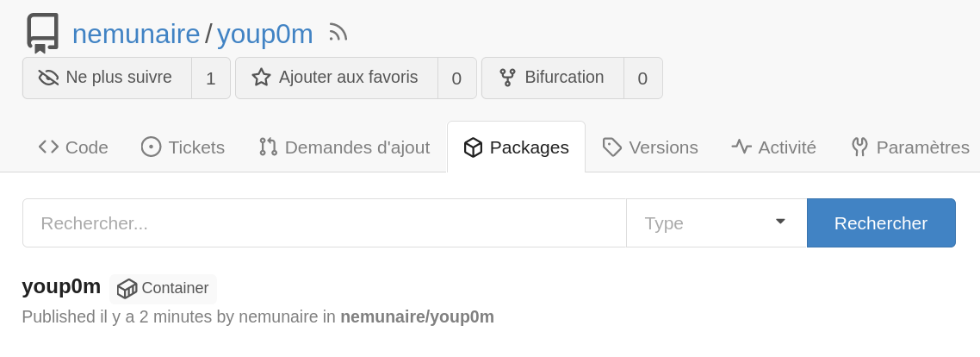The height and width of the screenshot is (357, 980).
Task: Click the wrench icon for Paramètres
Action: [859, 147]
